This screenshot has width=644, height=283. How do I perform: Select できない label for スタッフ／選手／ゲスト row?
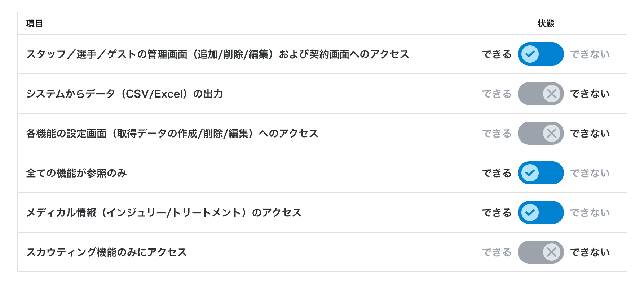[590, 54]
